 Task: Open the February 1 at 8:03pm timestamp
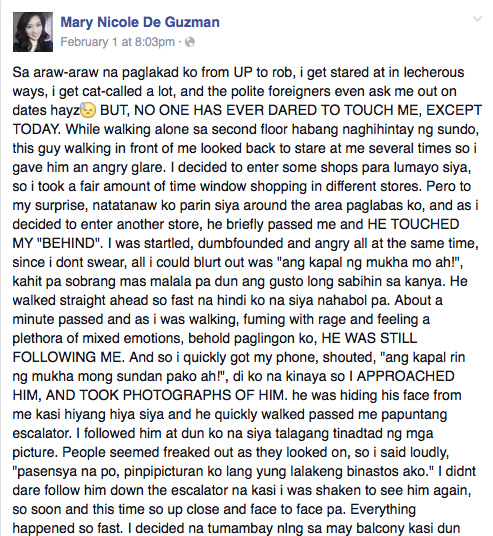(x=117, y=42)
